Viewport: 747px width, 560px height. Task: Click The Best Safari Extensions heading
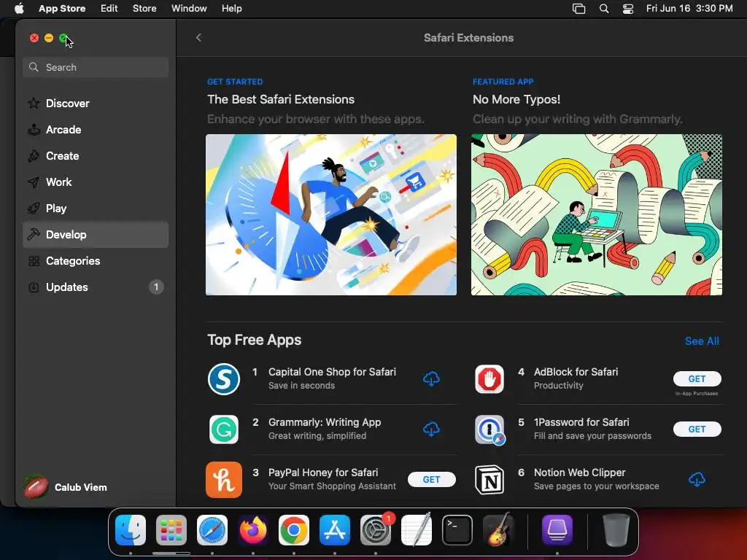(281, 99)
